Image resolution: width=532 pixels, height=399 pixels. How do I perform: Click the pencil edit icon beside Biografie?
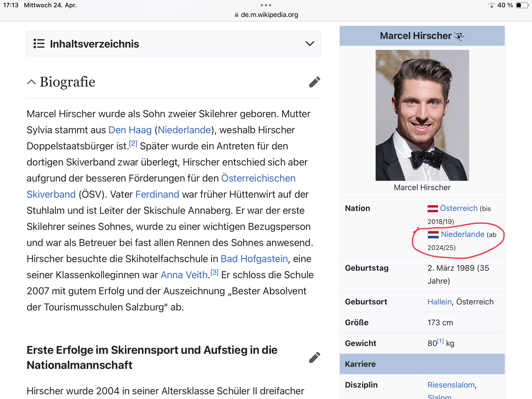(315, 82)
